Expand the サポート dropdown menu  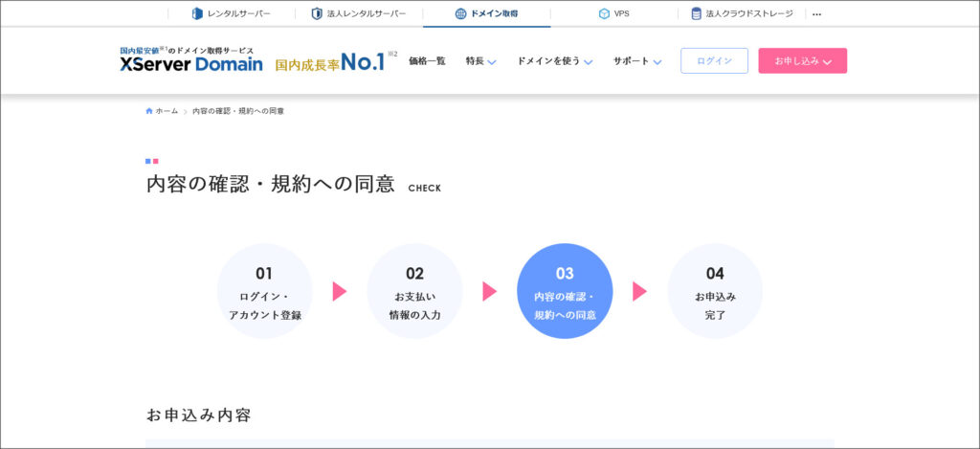tap(637, 61)
